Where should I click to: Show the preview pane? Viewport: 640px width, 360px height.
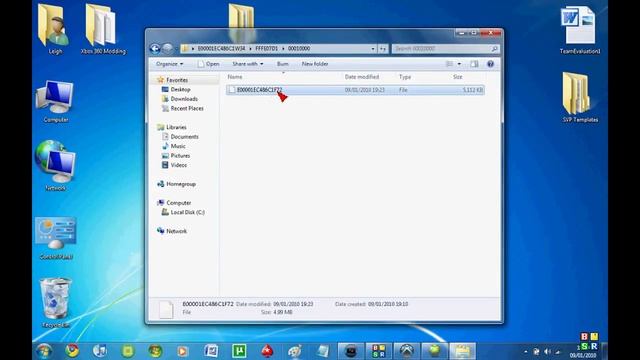(x=474, y=64)
